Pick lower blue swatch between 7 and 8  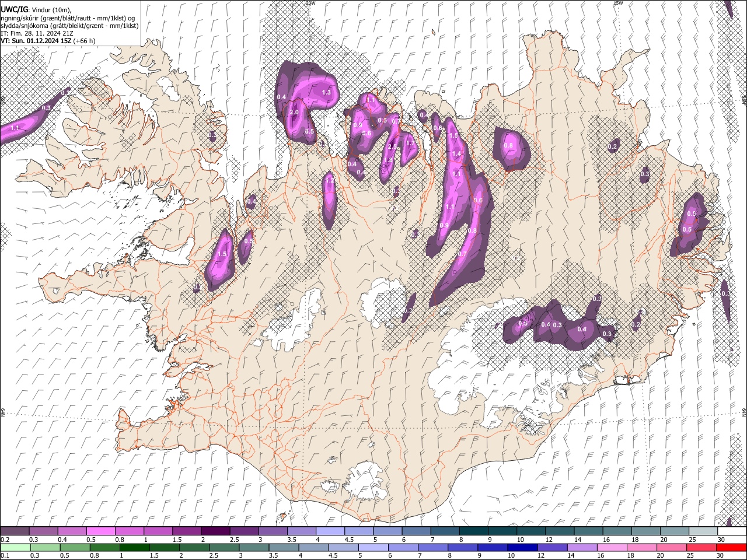[434, 548]
